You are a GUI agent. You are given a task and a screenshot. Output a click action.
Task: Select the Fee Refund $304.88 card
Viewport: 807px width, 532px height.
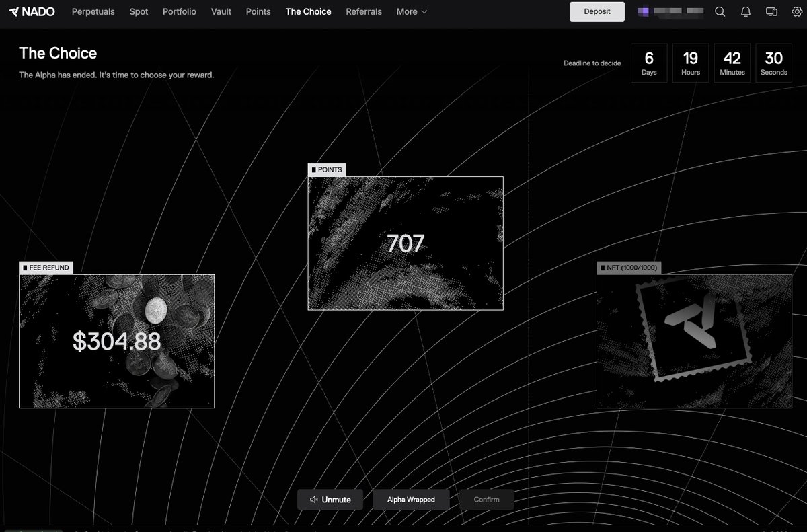coord(117,341)
